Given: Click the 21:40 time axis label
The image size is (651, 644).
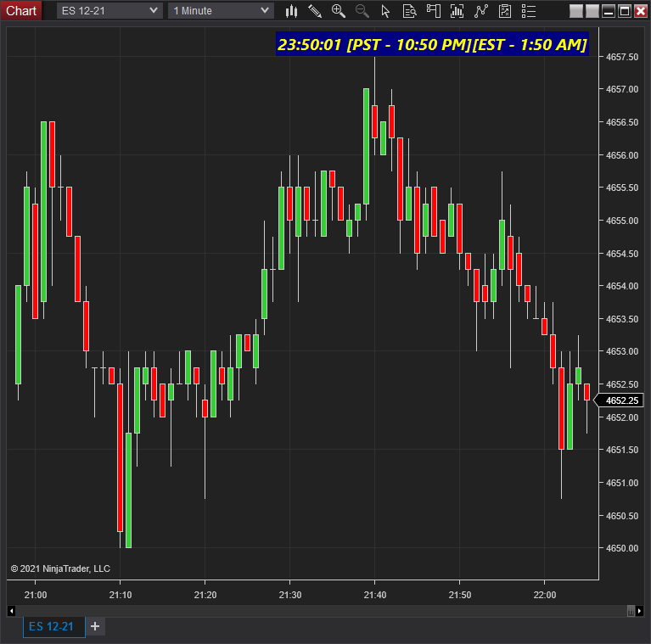Looking at the screenshot, I should click(x=375, y=595).
